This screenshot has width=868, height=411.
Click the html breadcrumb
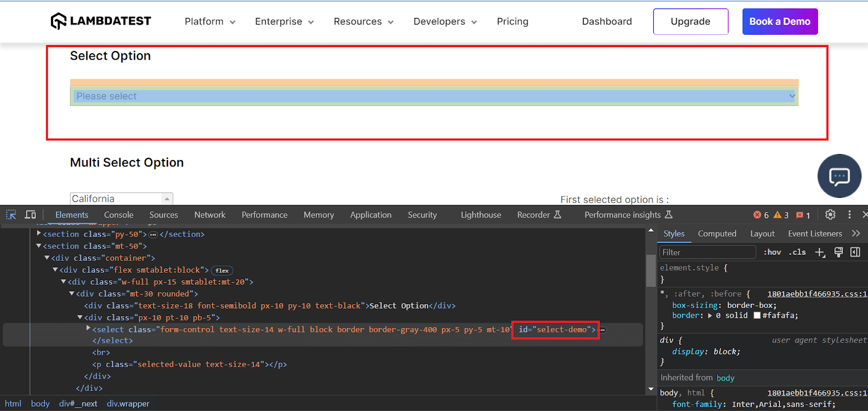(x=13, y=403)
